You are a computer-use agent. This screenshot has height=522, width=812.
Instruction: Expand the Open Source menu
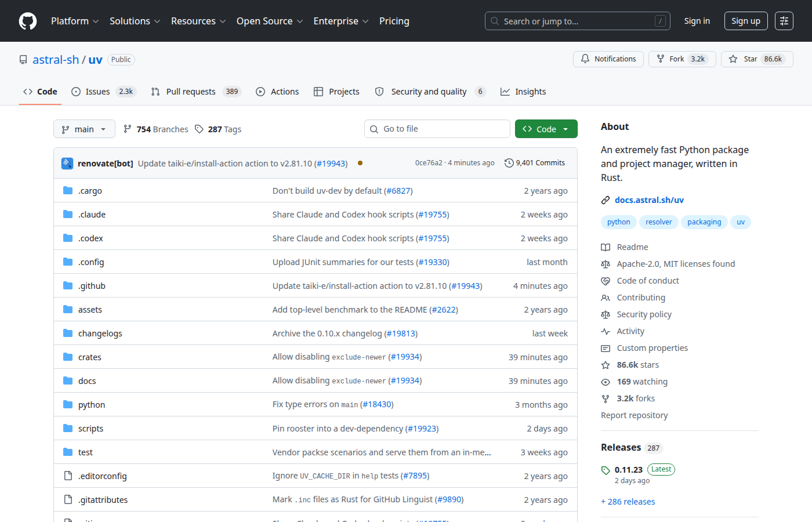(x=270, y=21)
